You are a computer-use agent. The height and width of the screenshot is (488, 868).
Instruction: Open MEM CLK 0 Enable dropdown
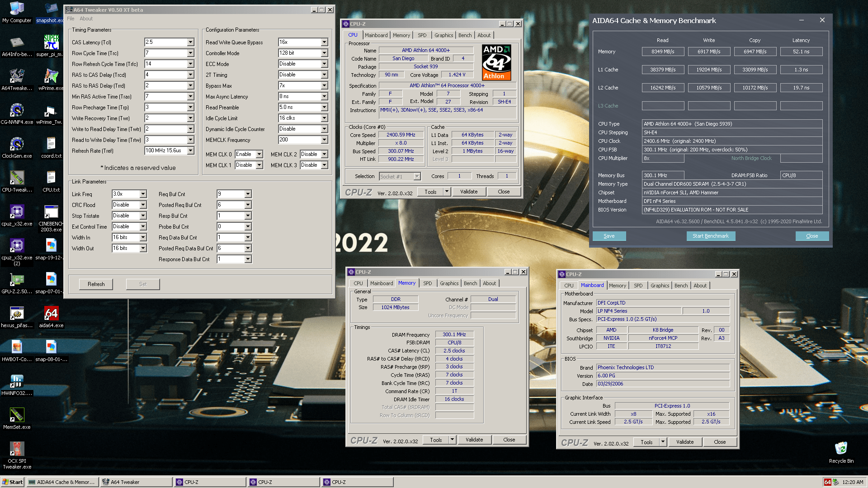259,154
